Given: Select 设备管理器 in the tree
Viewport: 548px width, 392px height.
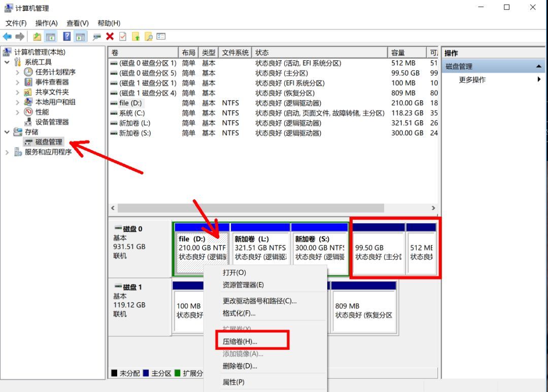Looking at the screenshot, I should pos(52,122).
